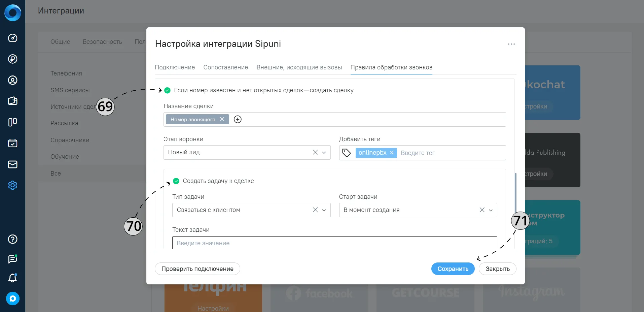Remove the 'onlinepbx' tag

coord(392,153)
